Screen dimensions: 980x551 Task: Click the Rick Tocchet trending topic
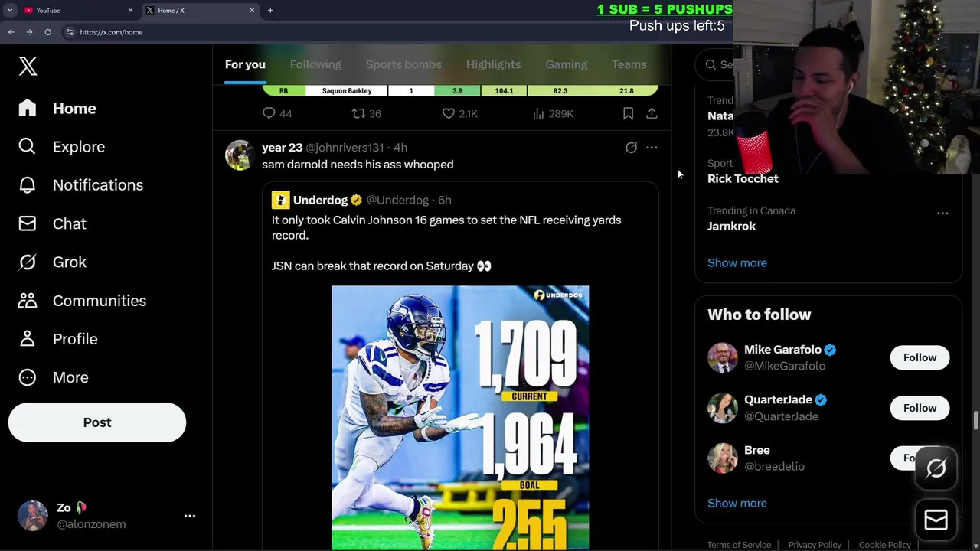point(743,178)
